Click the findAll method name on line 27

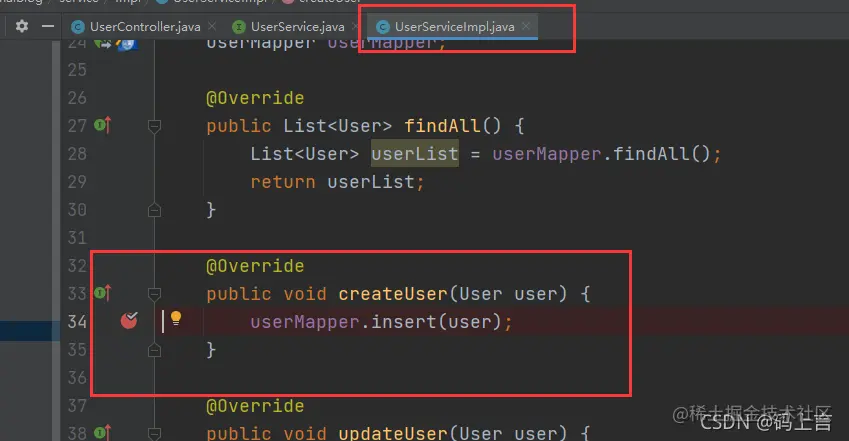click(442, 126)
